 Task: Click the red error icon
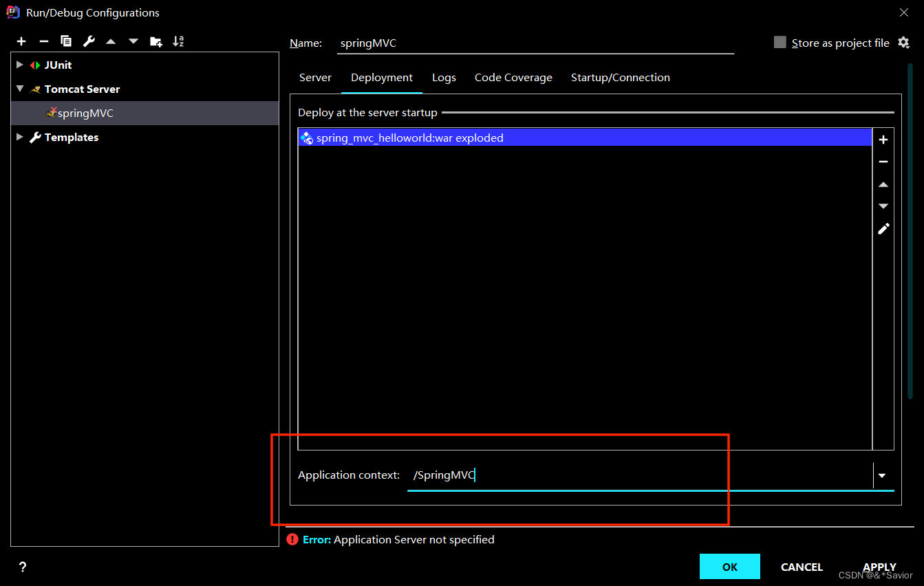[x=292, y=539]
